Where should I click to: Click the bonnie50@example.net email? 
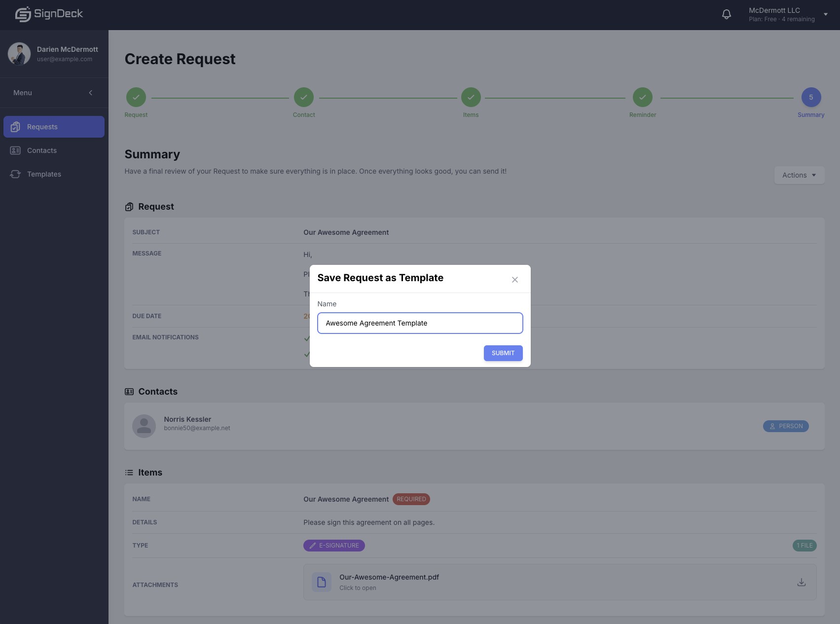(x=197, y=428)
